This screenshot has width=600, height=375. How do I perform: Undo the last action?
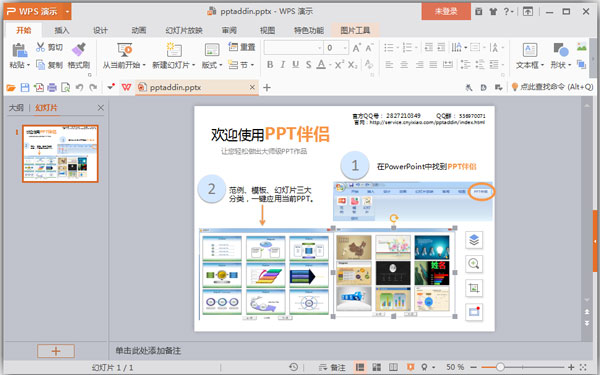pyautogui.click(x=80, y=88)
